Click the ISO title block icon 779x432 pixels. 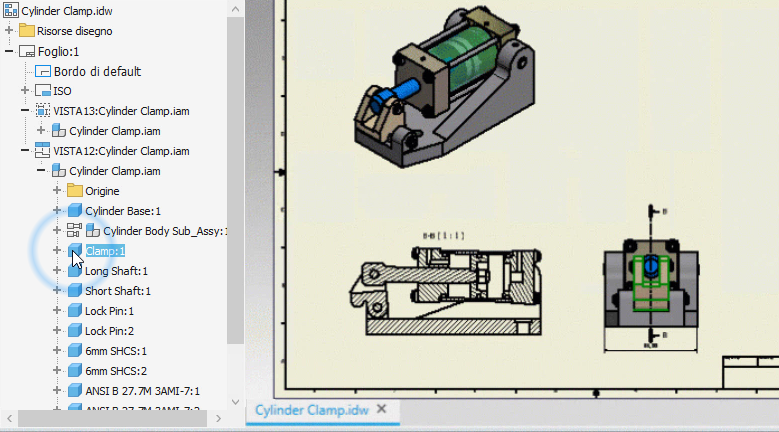coord(43,91)
